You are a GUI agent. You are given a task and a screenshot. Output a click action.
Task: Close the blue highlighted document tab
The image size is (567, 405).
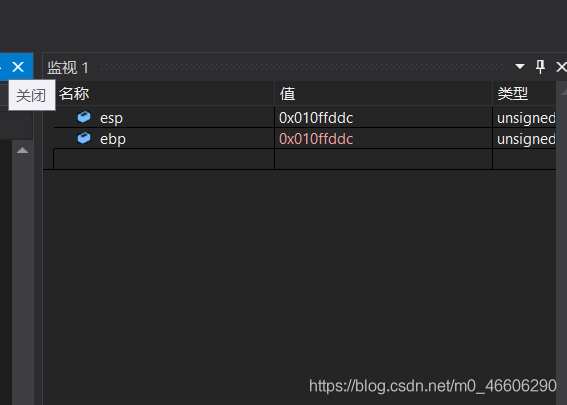tap(18, 67)
